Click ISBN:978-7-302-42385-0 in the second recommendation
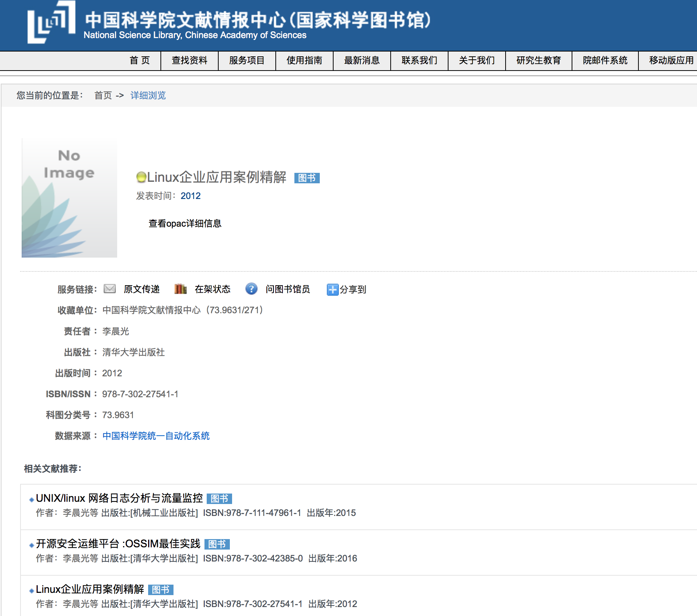The image size is (697, 616). 253,559
